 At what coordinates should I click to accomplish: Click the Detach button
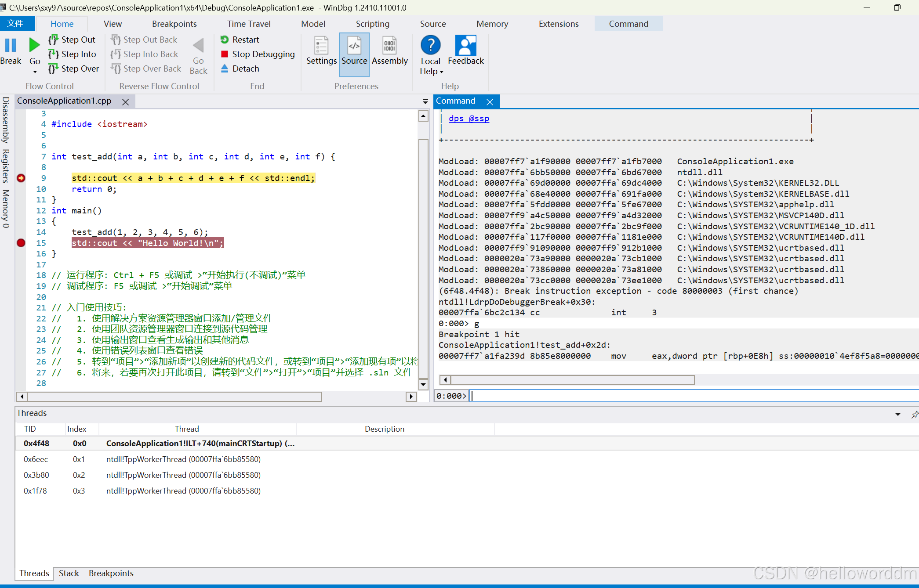pyautogui.click(x=245, y=69)
